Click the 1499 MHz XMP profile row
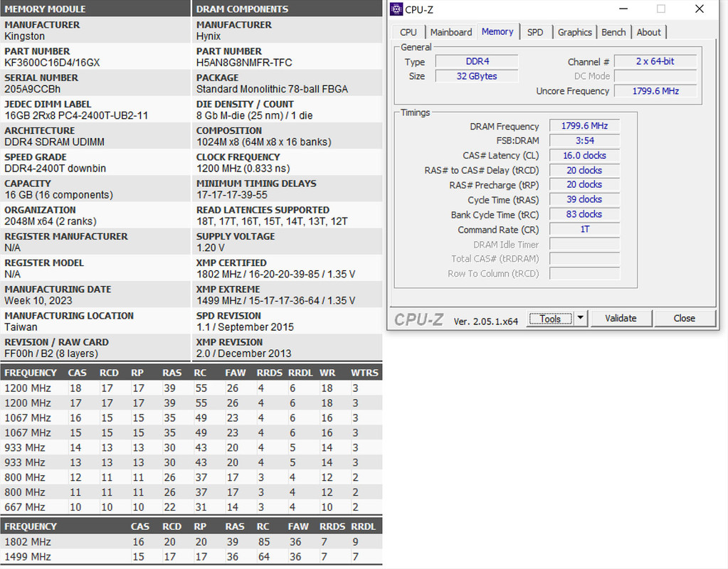Screen dimensions: 728x569 191,556
